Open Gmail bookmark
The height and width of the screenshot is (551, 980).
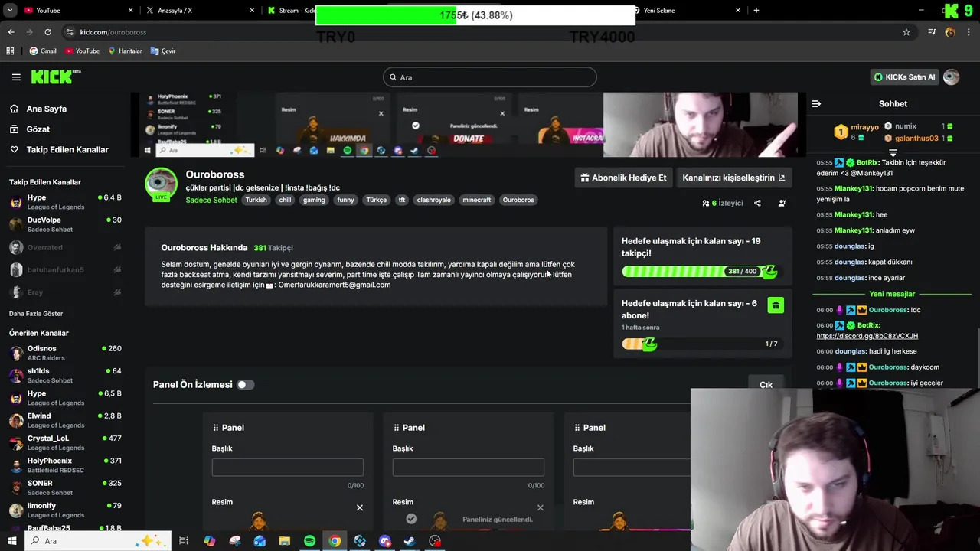point(43,51)
